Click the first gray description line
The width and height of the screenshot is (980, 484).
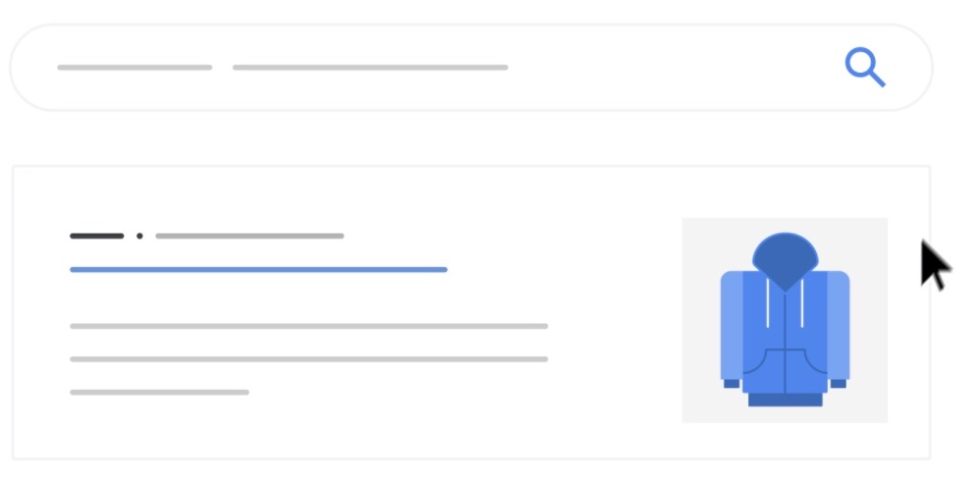click(308, 326)
